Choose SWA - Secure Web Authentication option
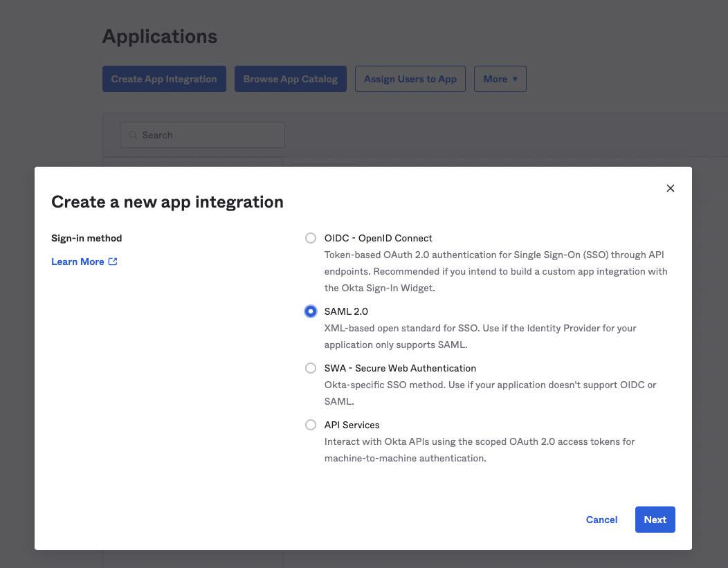 (311, 368)
